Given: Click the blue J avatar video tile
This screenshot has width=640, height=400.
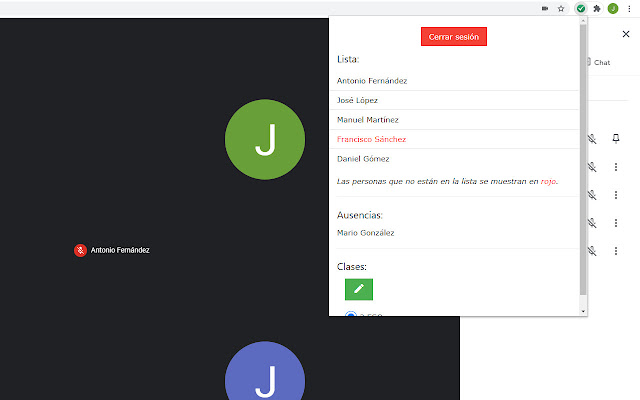Looking at the screenshot, I should coord(265,371).
